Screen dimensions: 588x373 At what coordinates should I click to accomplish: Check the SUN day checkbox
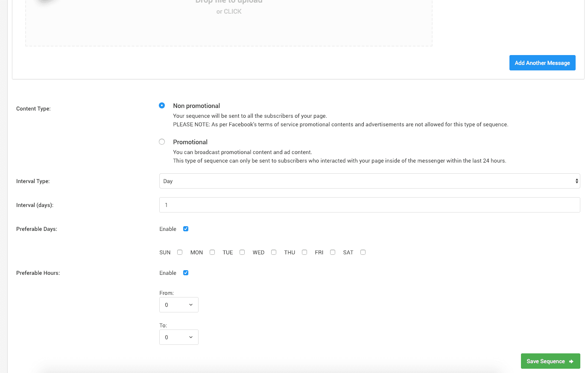(180, 252)
